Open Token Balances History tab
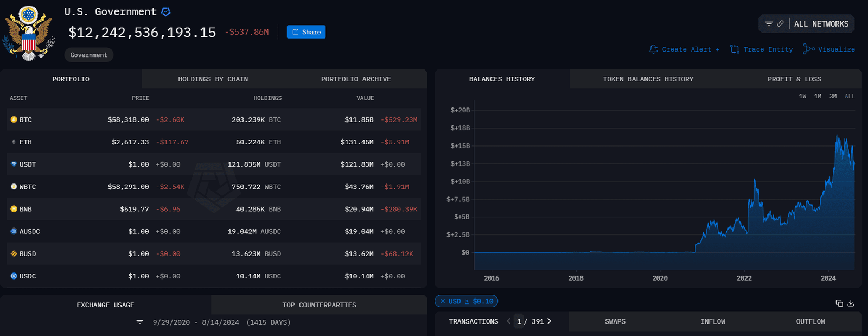868x336 pixels. click(648, 79)
